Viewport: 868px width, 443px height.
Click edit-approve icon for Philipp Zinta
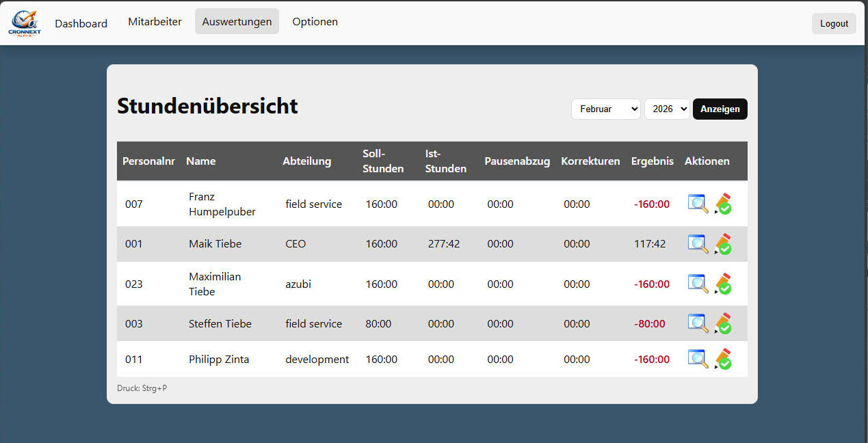click(x=723, y=359)
